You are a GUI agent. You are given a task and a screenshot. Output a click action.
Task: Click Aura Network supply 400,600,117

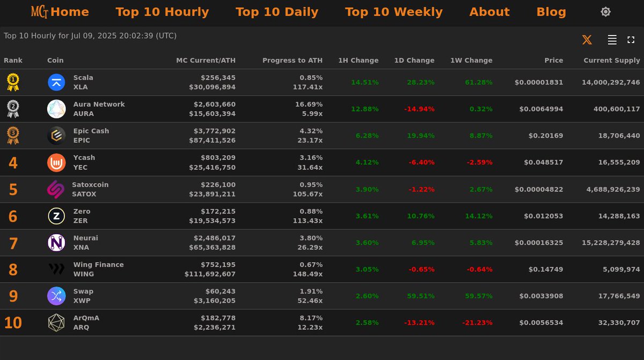(617, 109)
